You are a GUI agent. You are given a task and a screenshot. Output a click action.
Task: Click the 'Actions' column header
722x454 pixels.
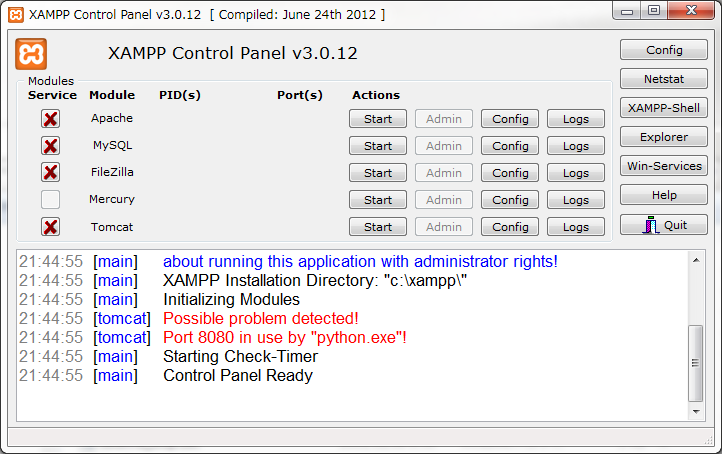pyautogui.click(x=376, y=95)
